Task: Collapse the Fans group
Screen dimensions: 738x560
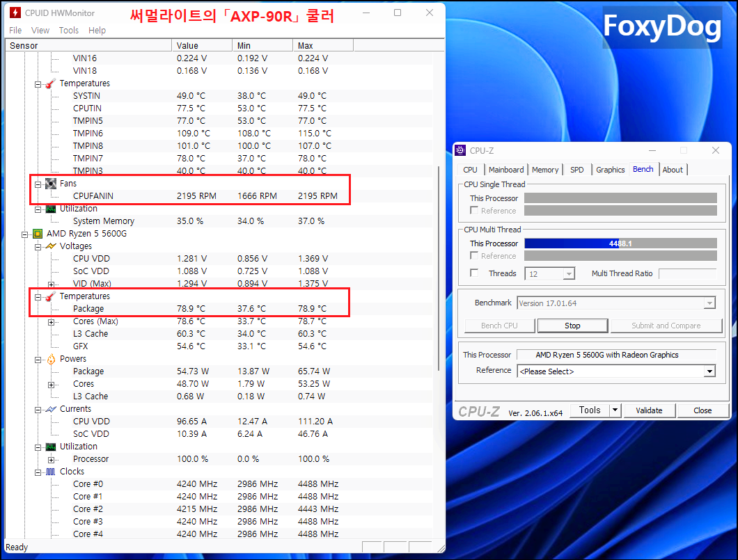Action: (x=38, y=185)
